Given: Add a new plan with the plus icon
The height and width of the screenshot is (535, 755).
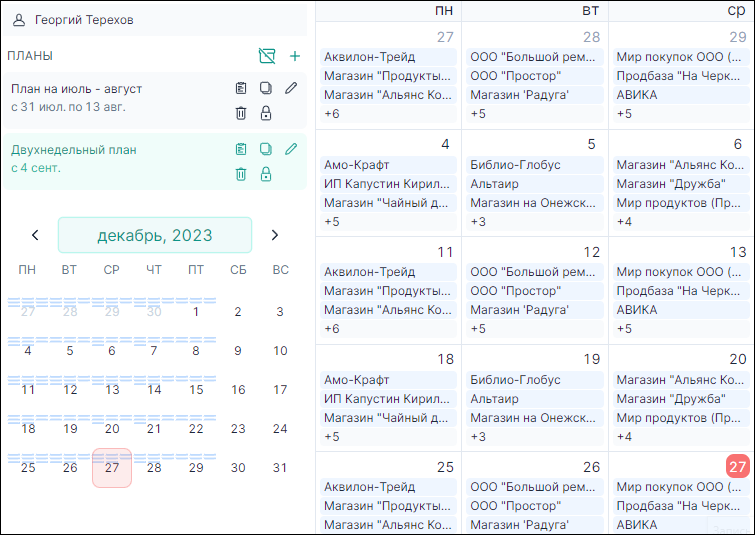Looking at the screenshot, I should (x=295, y=56).
